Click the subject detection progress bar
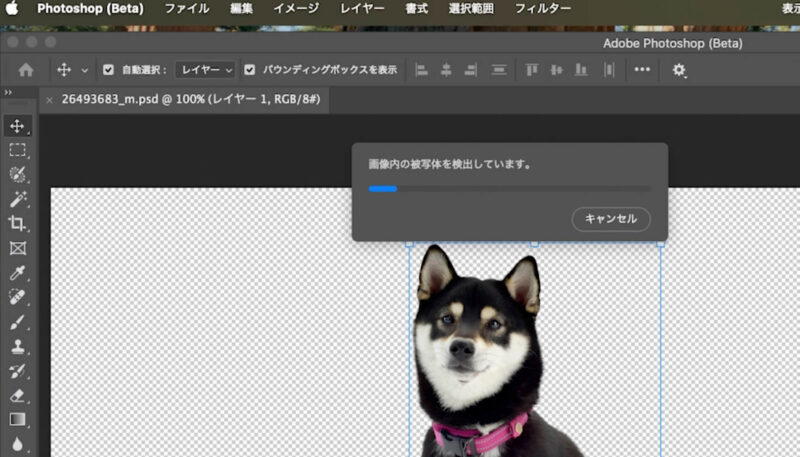This screenshot has width=800, height=457. [509, 189]
